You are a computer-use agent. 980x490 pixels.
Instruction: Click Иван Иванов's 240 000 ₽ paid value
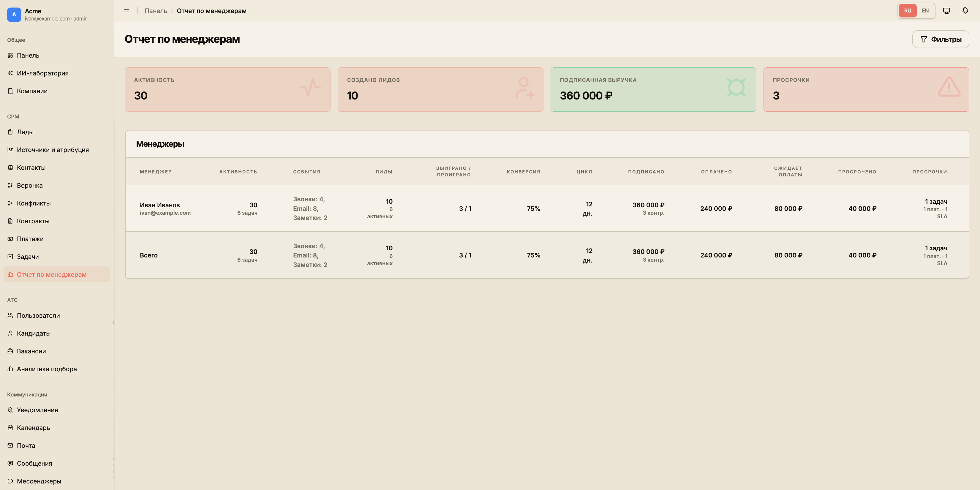coord(716,209)
